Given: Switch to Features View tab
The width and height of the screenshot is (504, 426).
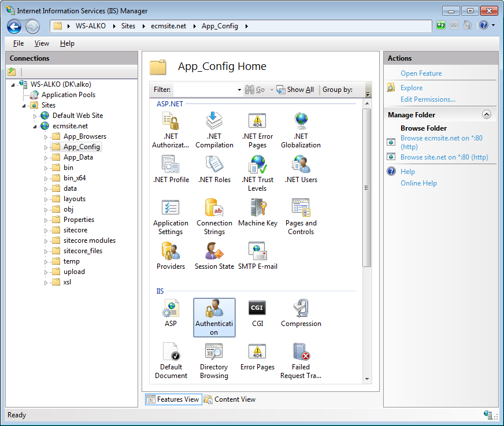Looking at the screenshot, I should point(173,399).
